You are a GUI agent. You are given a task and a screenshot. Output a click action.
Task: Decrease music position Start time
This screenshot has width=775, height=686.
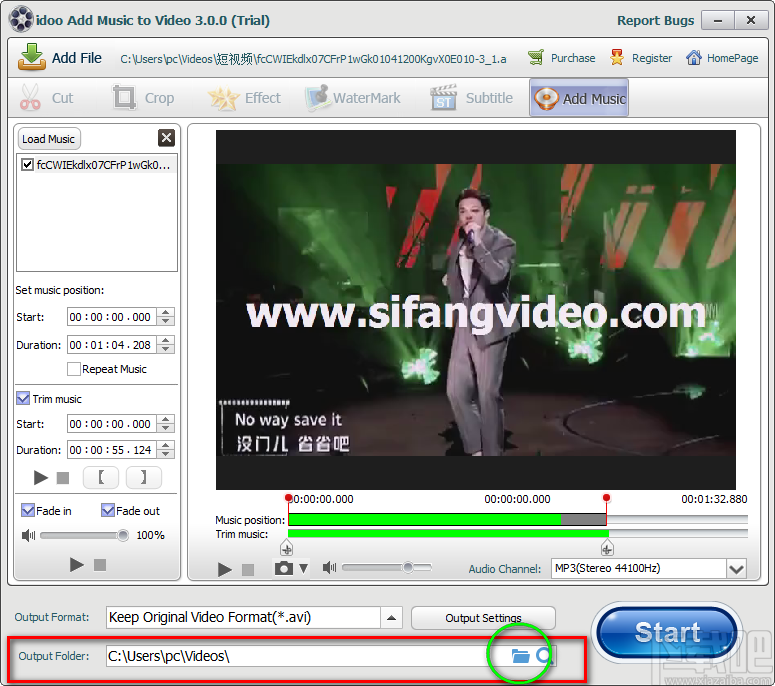166,321
